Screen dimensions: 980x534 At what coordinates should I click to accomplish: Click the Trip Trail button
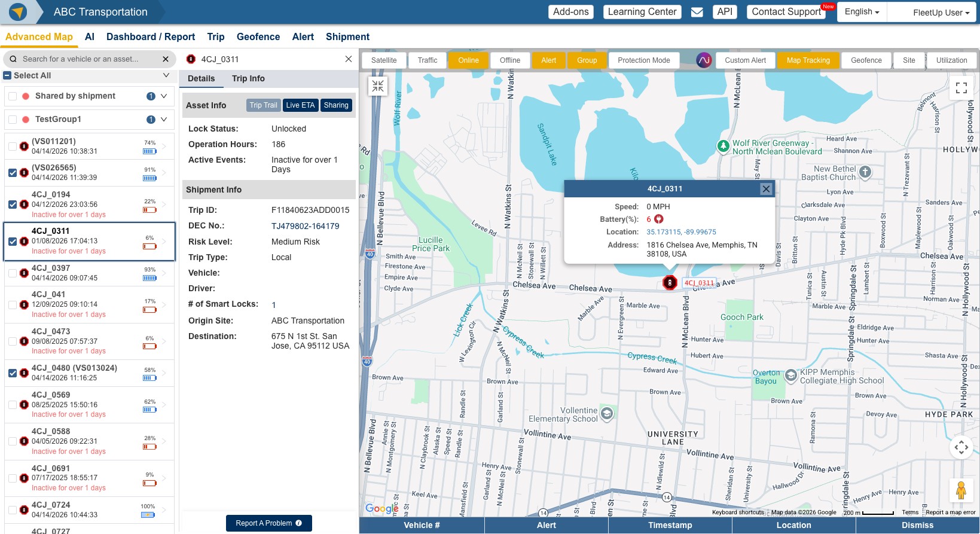point(264,105)
